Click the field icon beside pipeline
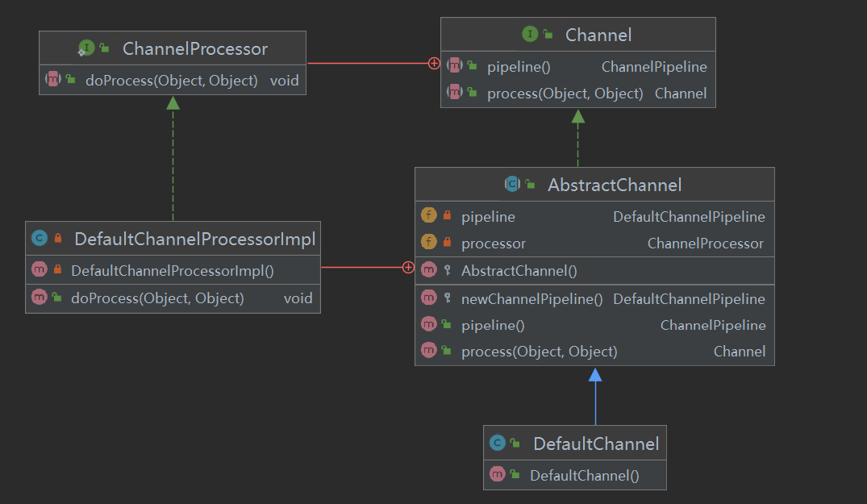The width and height of the screenshot is (867, 504). point(429,216)
